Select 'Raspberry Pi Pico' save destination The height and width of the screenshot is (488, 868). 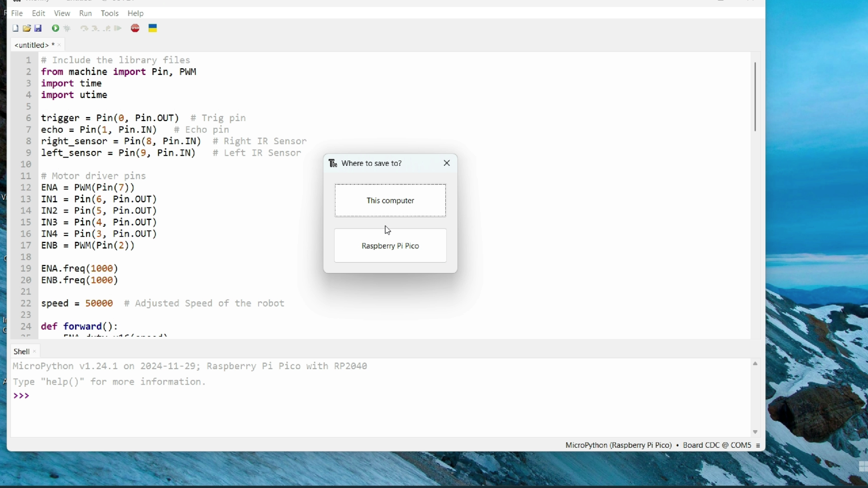390,245
